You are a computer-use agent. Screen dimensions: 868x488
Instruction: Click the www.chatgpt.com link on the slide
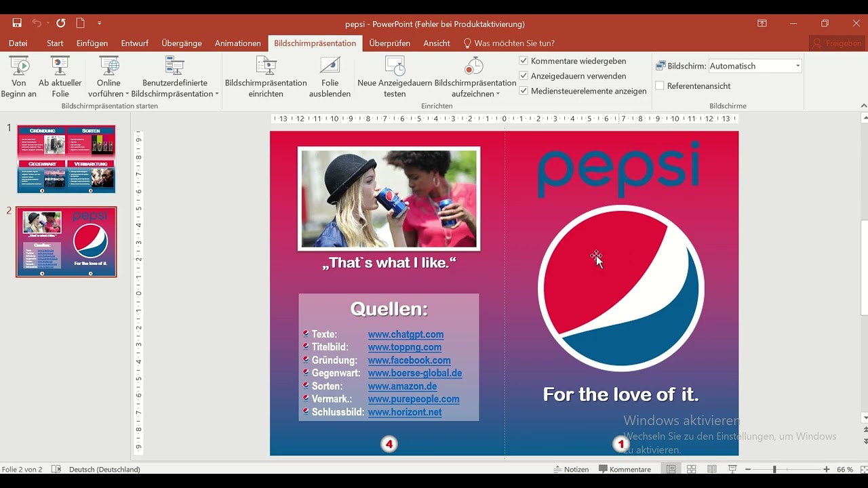[406, 334]
